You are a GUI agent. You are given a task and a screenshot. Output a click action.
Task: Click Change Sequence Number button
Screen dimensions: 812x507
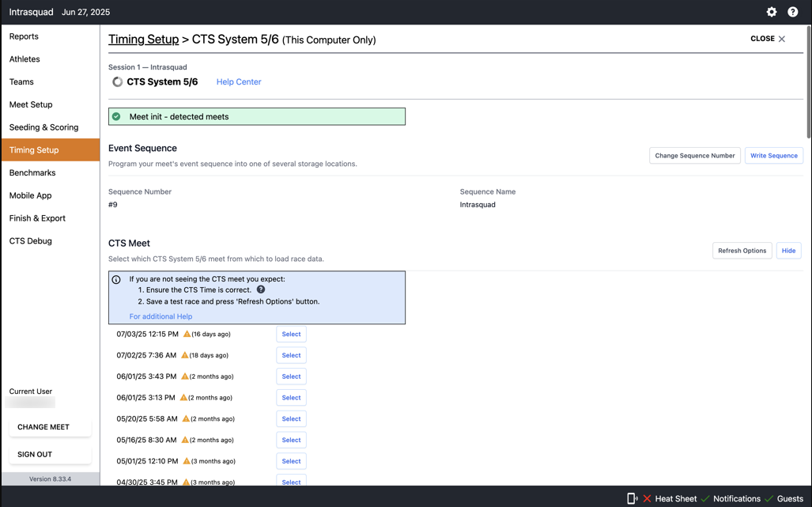tap(694, 156)
